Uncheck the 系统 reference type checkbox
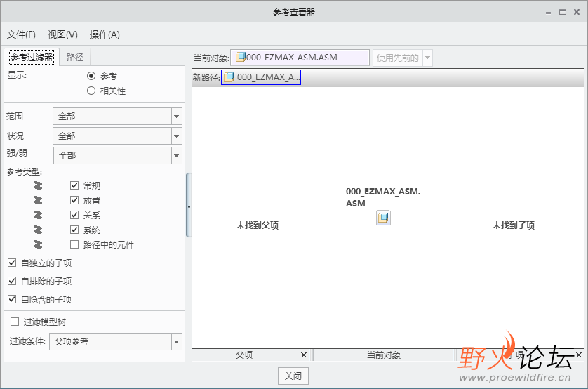Screen dimensions: 588x389 tap(74, 230)
